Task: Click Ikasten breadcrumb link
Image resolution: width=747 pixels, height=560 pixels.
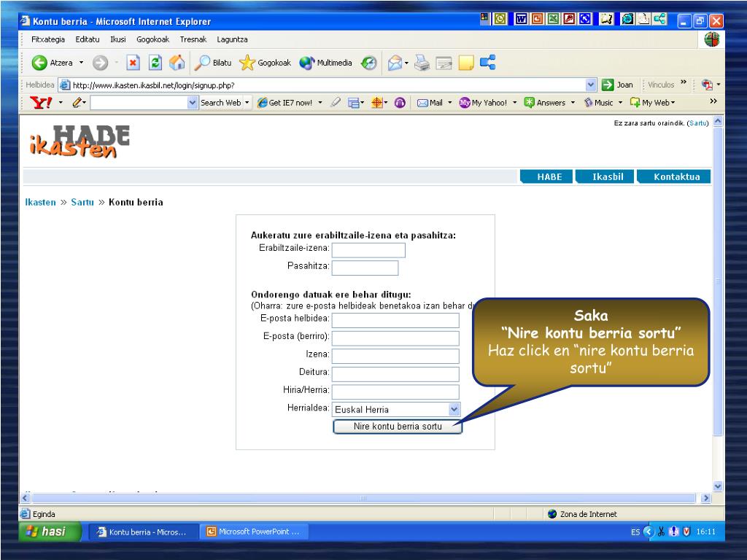Action: tap(41, 202)
